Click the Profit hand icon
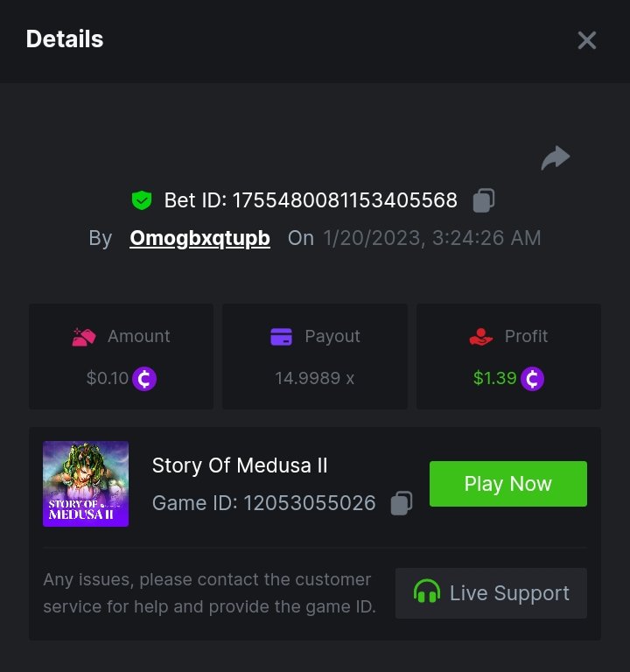This screenshot has height=672, width=630. [480, 337]
